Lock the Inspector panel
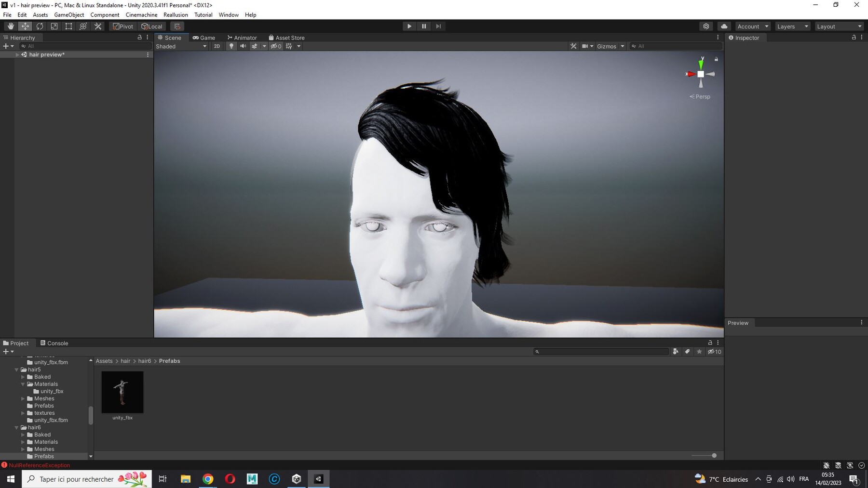868x488 pixels. [854, 37]
